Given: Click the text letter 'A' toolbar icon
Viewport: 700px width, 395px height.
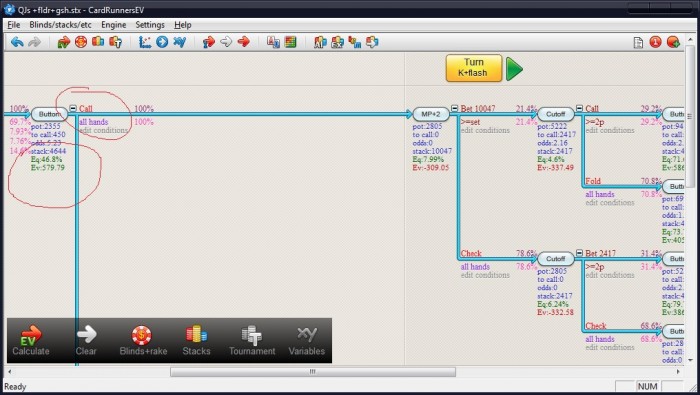Looking at the screenshot, I should coord(273,42).
